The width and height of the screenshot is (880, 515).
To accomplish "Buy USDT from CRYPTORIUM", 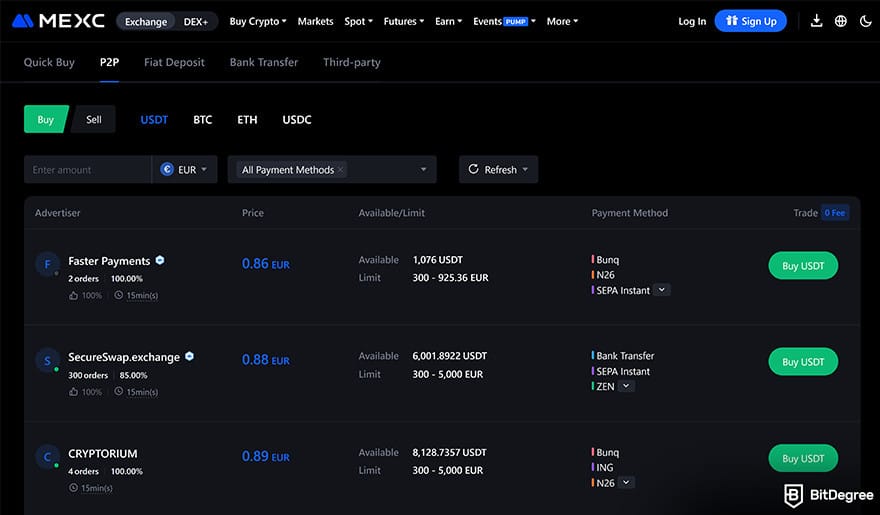I will coord(803,458).
